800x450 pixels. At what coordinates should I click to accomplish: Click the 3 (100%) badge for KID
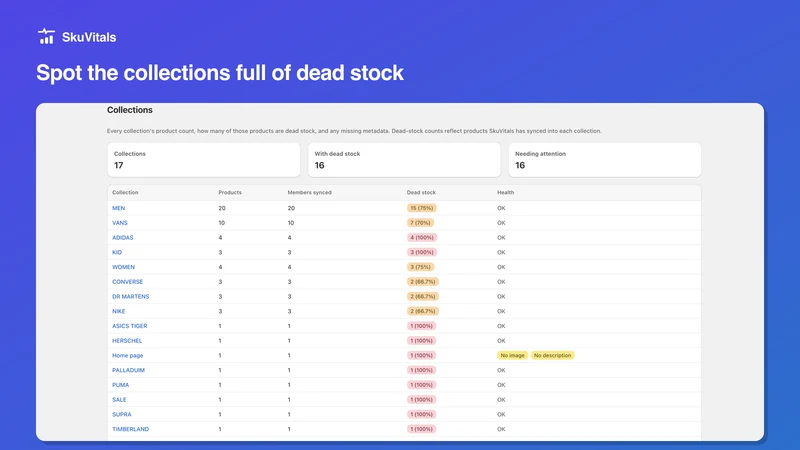coord(422,253)
